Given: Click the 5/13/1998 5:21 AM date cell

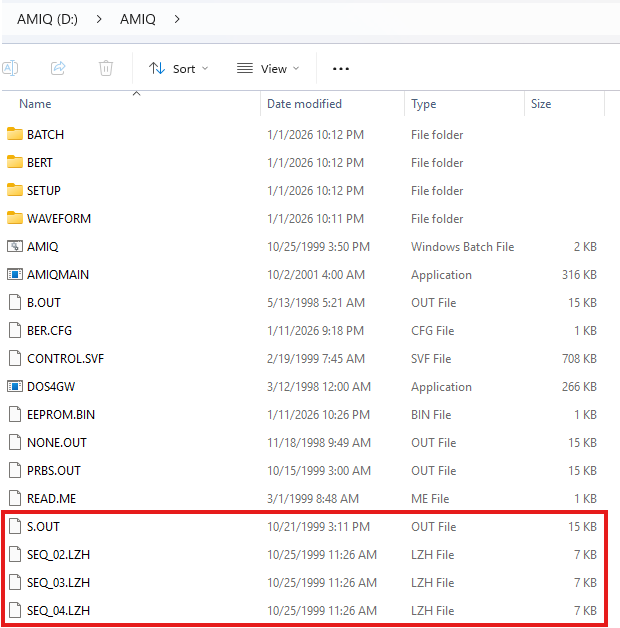Looking at the screenshot, I should (316, 303).
